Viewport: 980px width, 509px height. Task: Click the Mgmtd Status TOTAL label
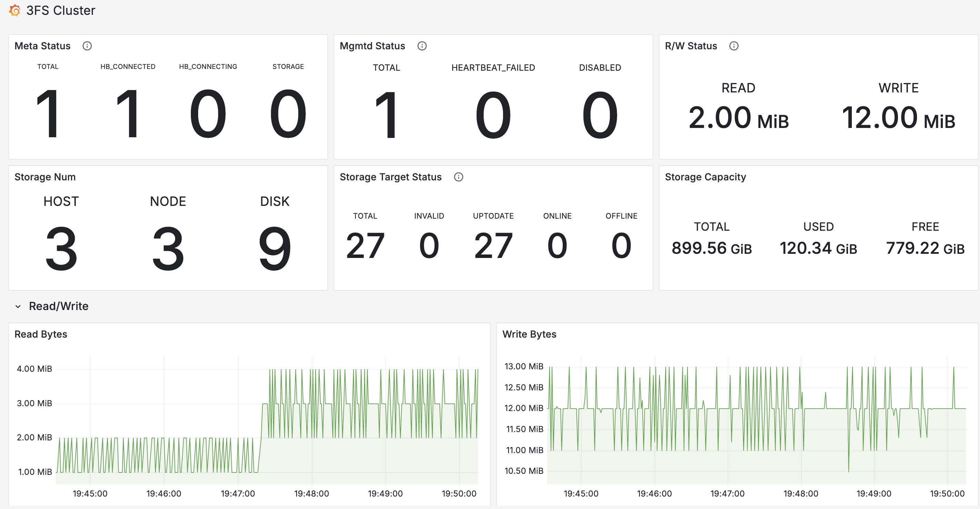coord(386,68)
